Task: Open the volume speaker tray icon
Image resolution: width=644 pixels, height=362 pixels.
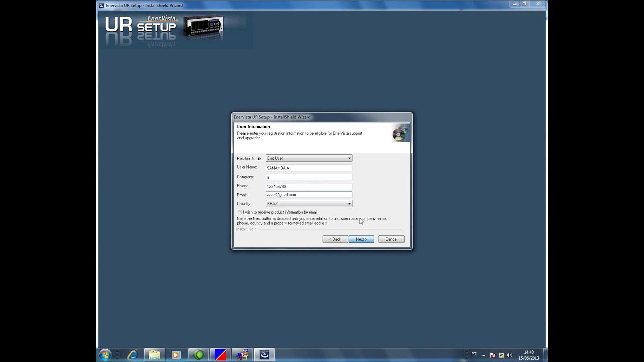Action: (510, 355)
